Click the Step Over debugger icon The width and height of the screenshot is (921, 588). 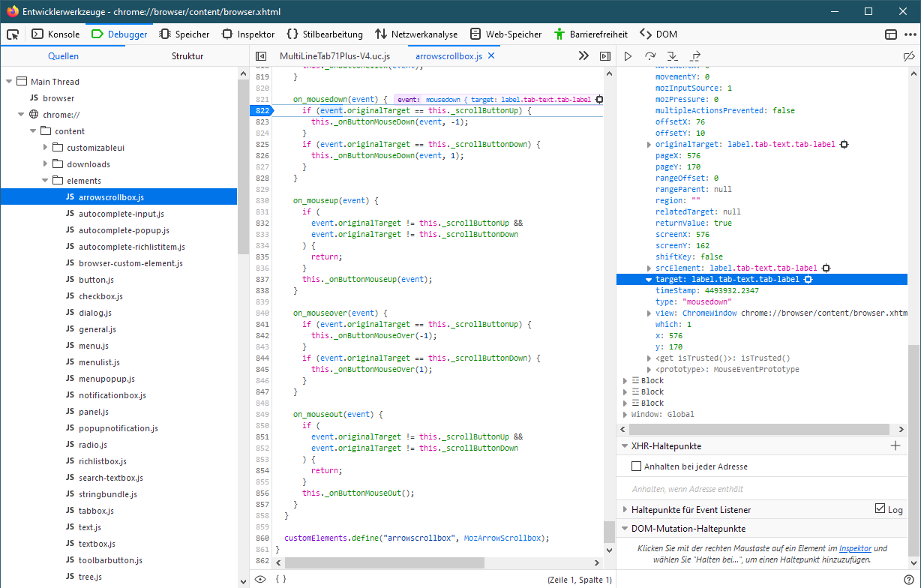[650, 56]
